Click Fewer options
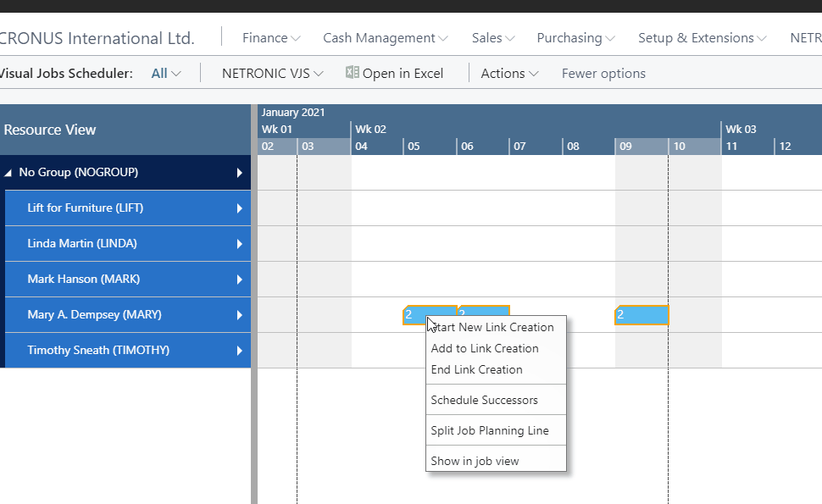The width and height of the screenshot is (822, 504). [603, 73]
